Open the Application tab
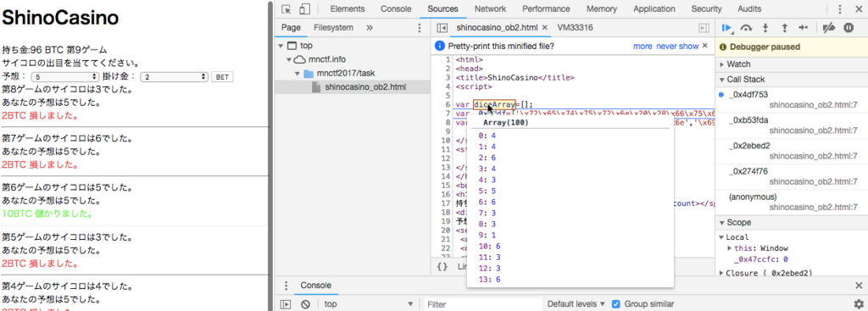Image resolution: width=868 pixels, height=311 pixels. (x=654, y=8)
